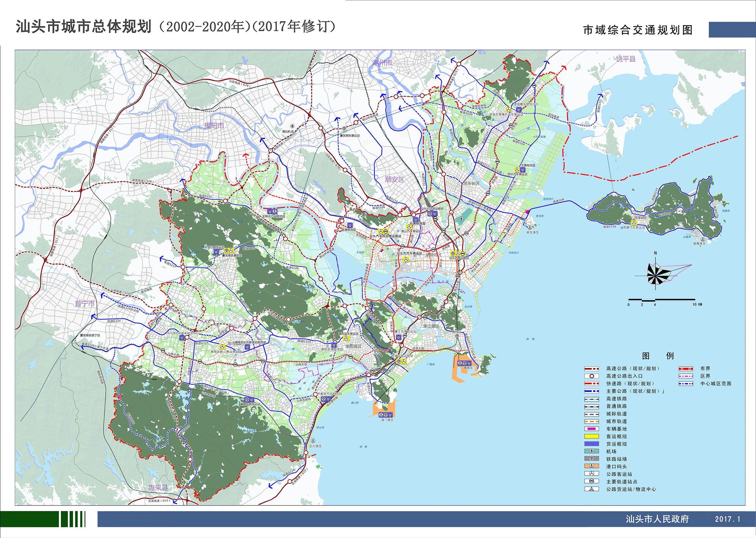Screen dimensions: 756x538
Task: Click the 厦深高铁潮汕站 label
Action: point(350,135)
